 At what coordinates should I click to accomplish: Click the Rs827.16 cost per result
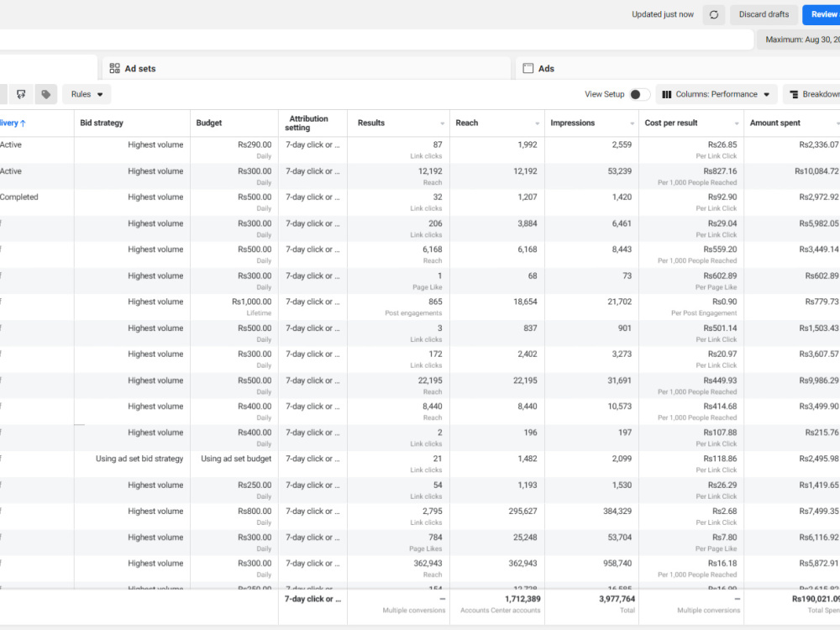click(x=720, y=171)
